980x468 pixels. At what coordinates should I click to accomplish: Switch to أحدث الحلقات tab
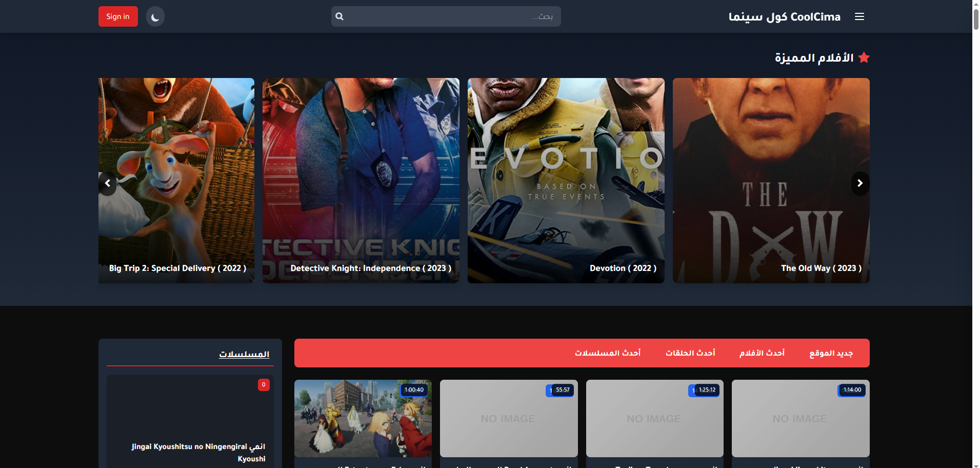[x=690, y=353]
